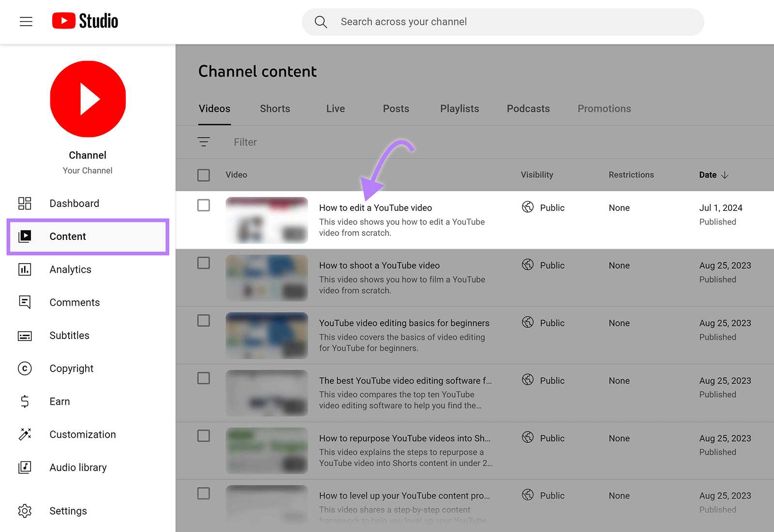This screenshot has height=532, width=774.
Task: Click the Subtitles caption icon
Action: 25,336
